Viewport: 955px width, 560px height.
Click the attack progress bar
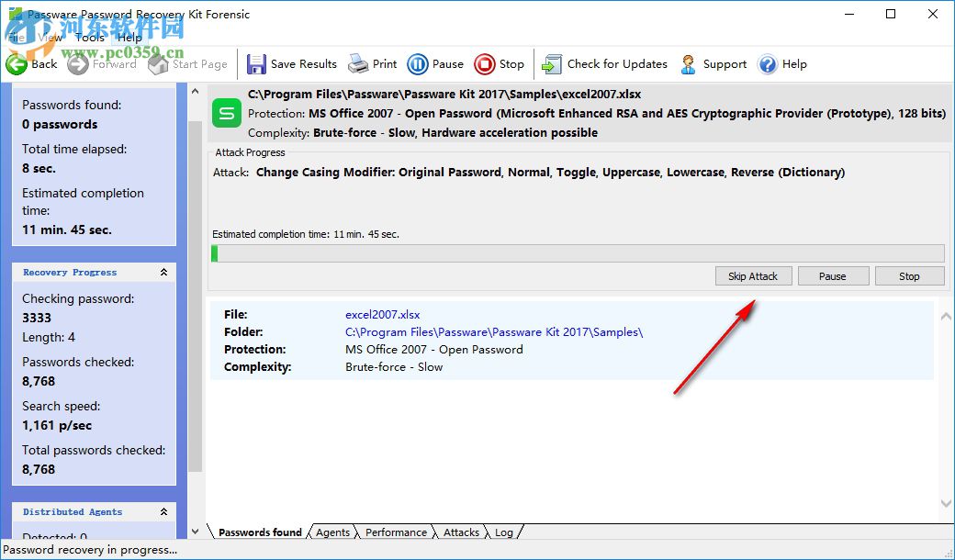[578, 253]
